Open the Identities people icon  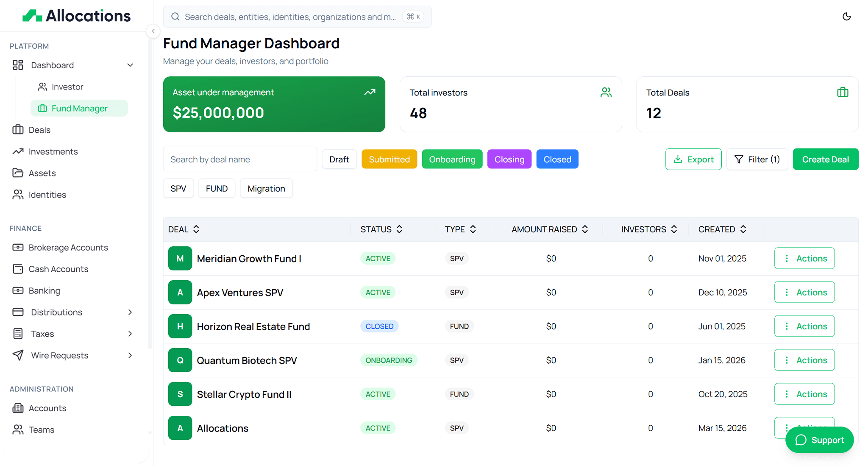[x=18, y=195]
